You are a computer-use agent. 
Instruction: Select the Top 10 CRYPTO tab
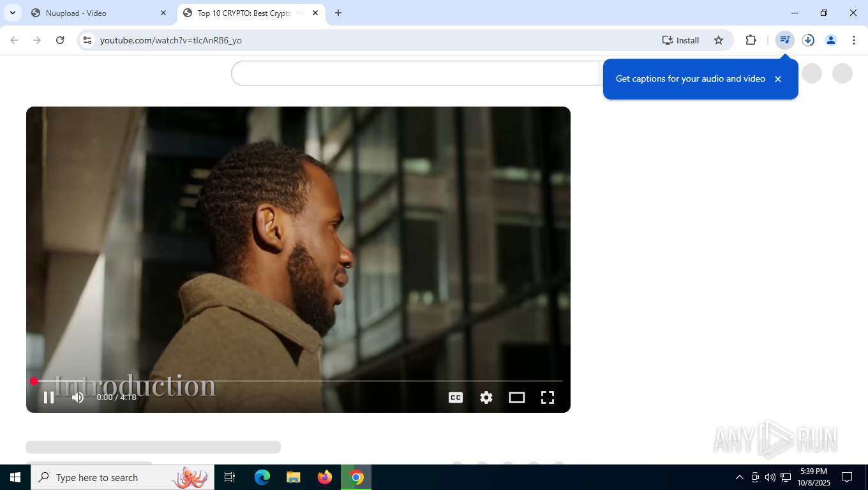click(x=250, y=13)
